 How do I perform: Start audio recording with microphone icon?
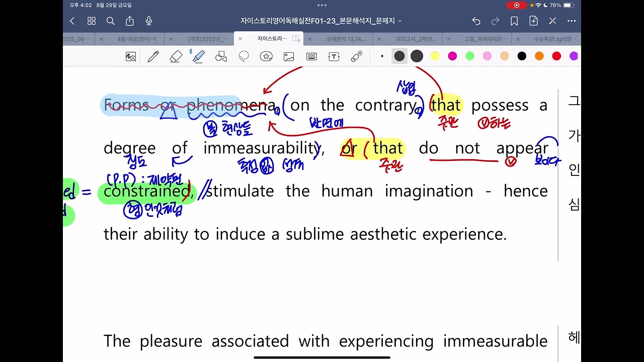(149, 21)
